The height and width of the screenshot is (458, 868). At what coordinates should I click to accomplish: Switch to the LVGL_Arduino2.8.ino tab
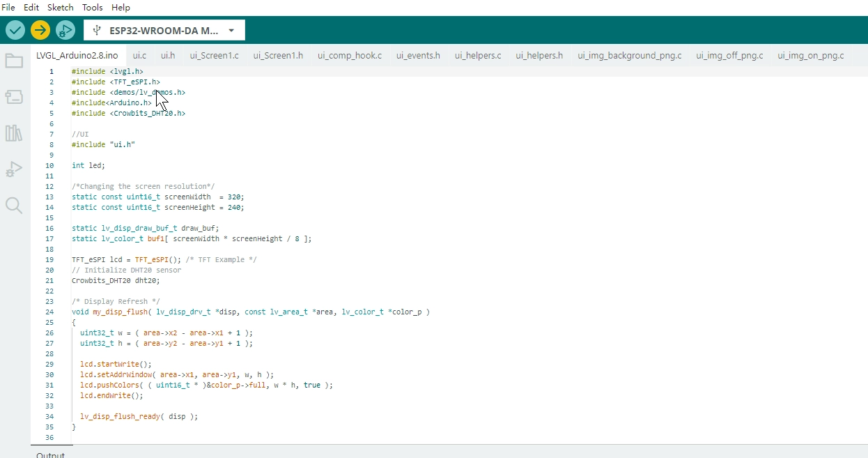click(x=77, y=55)
